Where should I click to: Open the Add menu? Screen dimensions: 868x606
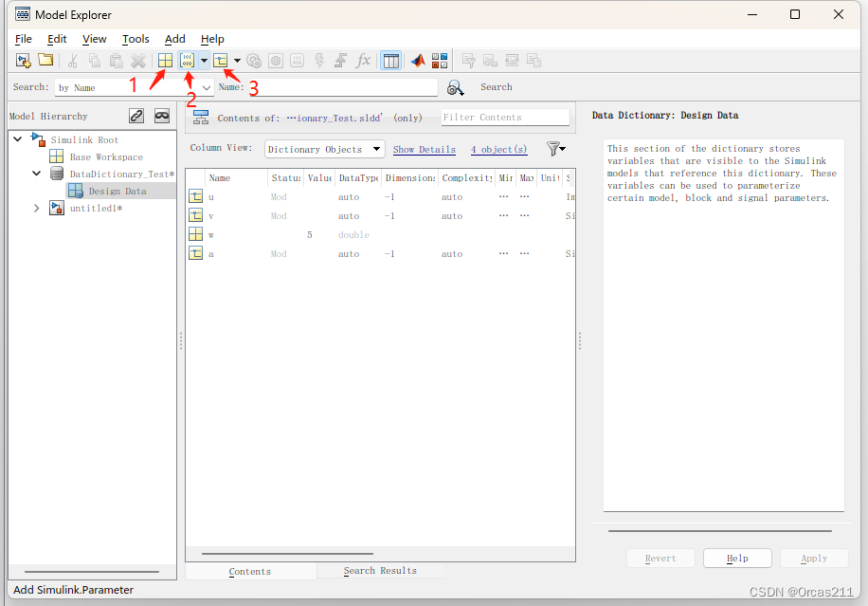tap(175, 39)
